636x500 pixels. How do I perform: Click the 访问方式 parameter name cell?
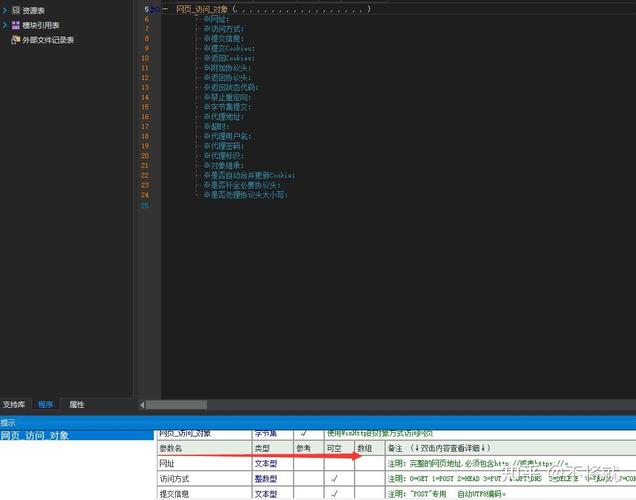[x=204, y=479]
